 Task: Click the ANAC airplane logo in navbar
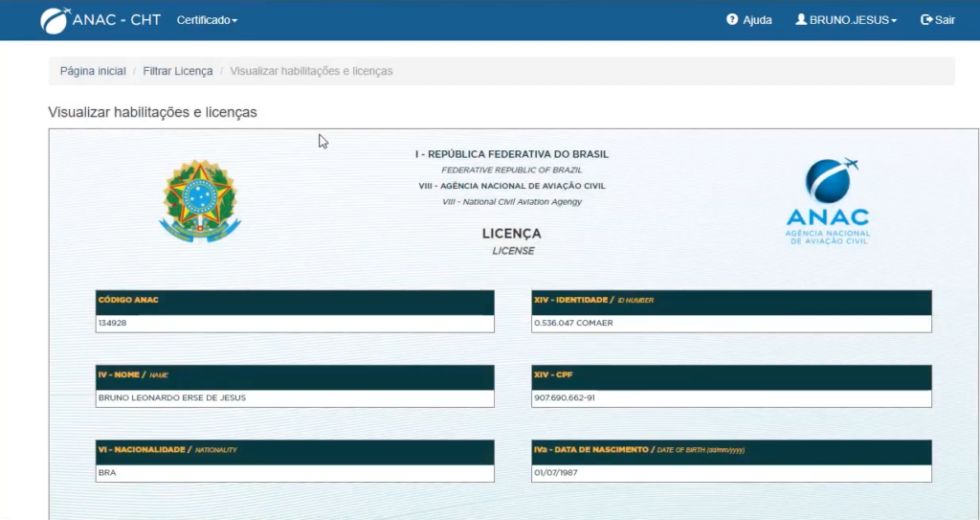click(55, 20)
